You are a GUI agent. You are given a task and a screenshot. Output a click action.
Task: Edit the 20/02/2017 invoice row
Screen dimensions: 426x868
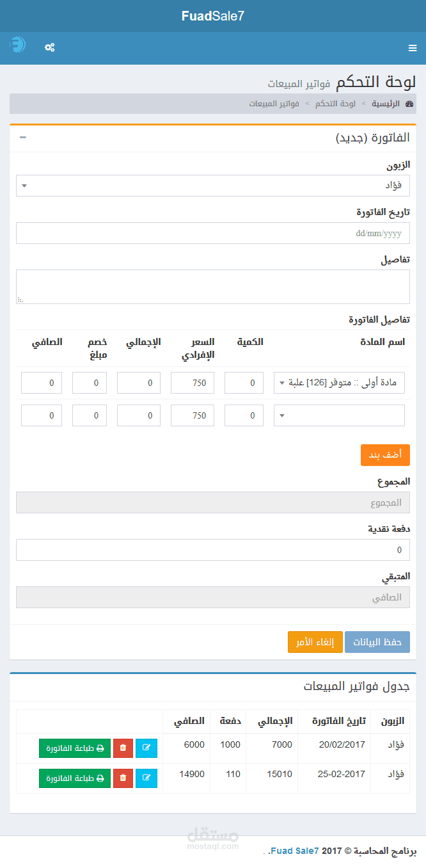pyautogui.click(x=146, y=748)
